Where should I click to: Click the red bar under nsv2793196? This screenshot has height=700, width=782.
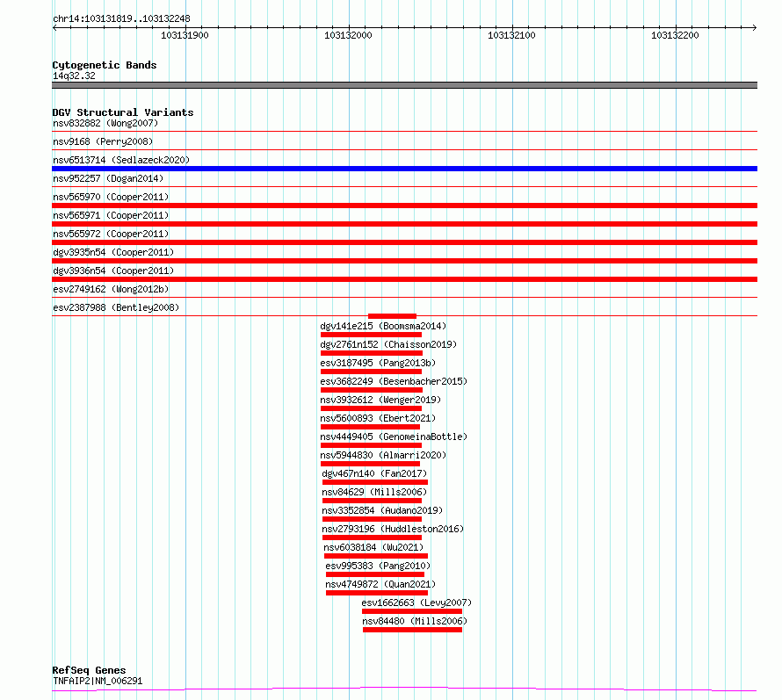(372, 538)
